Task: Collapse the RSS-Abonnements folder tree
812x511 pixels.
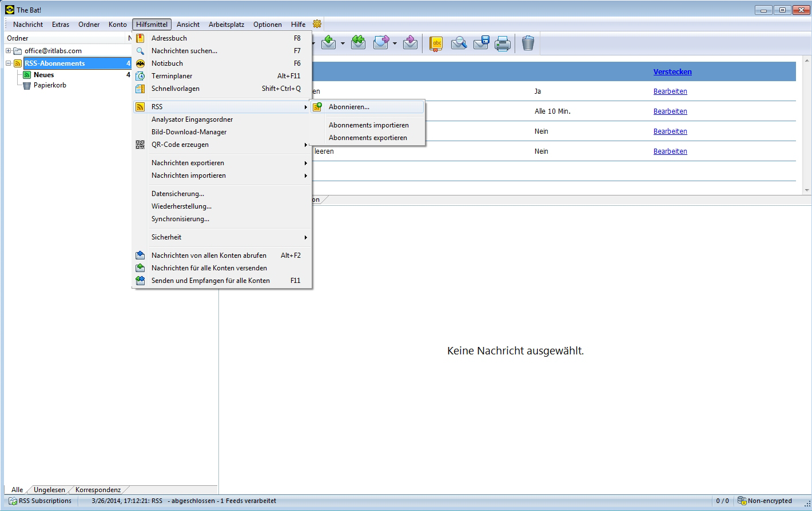Action: (9, 63)
